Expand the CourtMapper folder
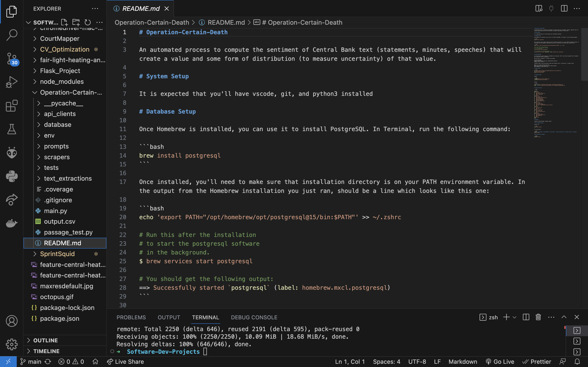 60,38
